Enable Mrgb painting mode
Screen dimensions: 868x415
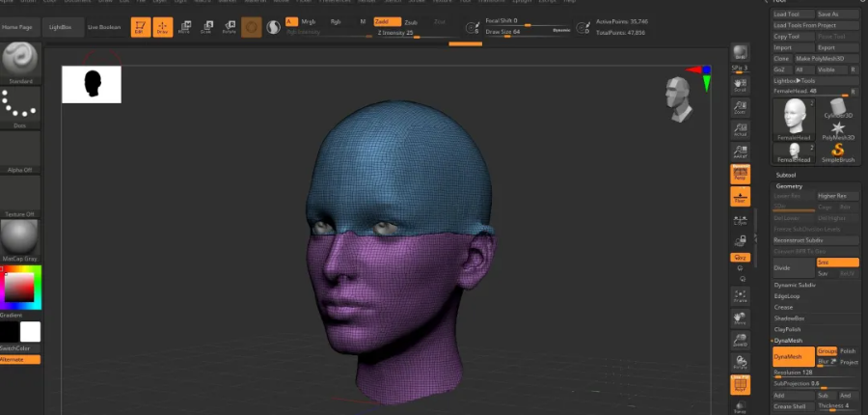[x=309, y=21]
